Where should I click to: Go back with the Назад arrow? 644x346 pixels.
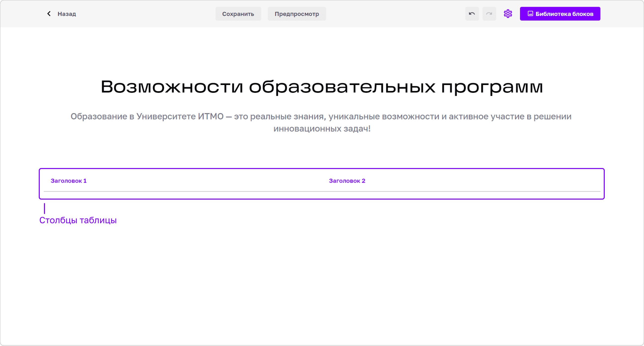coord(49,13)
